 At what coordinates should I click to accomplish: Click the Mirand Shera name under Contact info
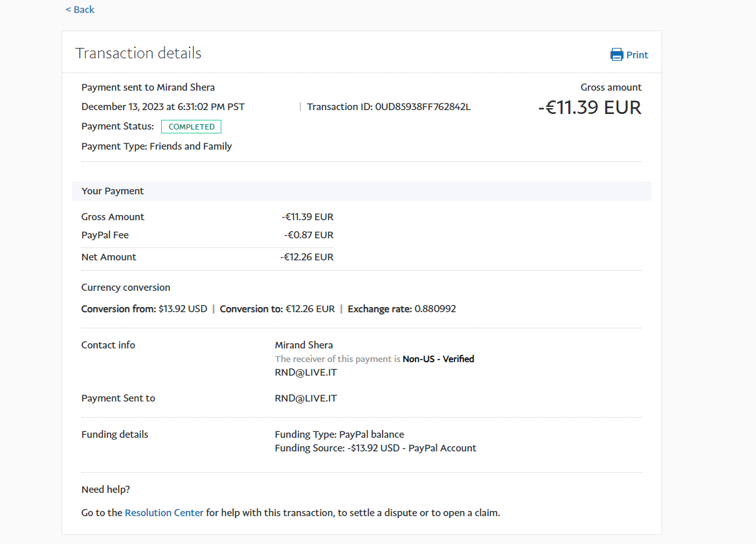(x=304, y=345)
